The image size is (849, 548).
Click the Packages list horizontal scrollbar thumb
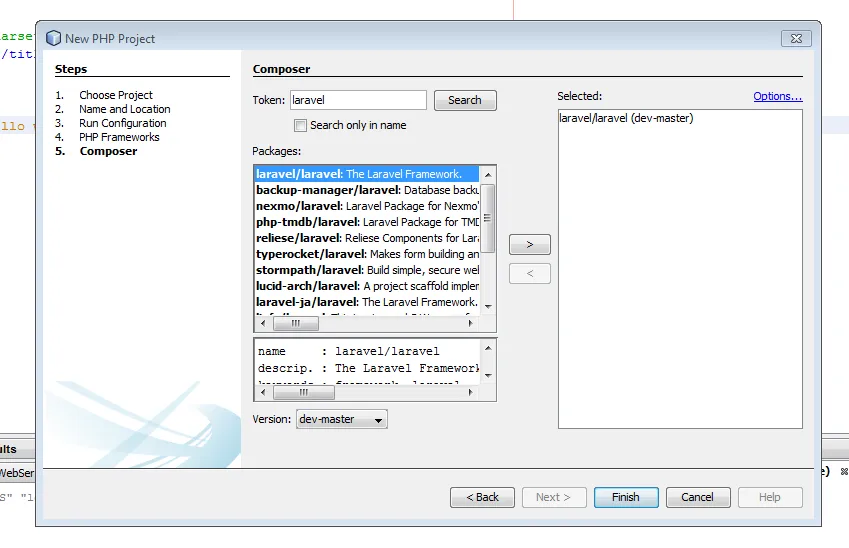tap(296, 323)
